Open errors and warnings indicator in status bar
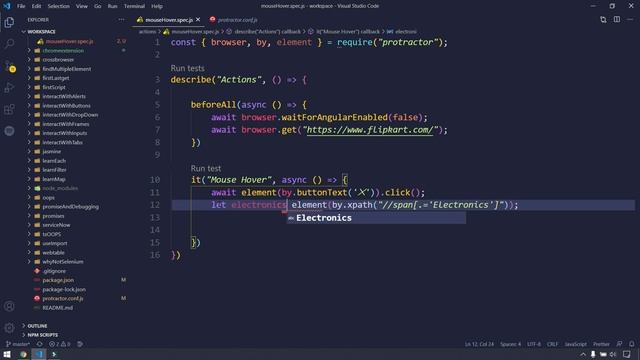The width and height of the screenshot is (640, 360). (x=60, y=344)
